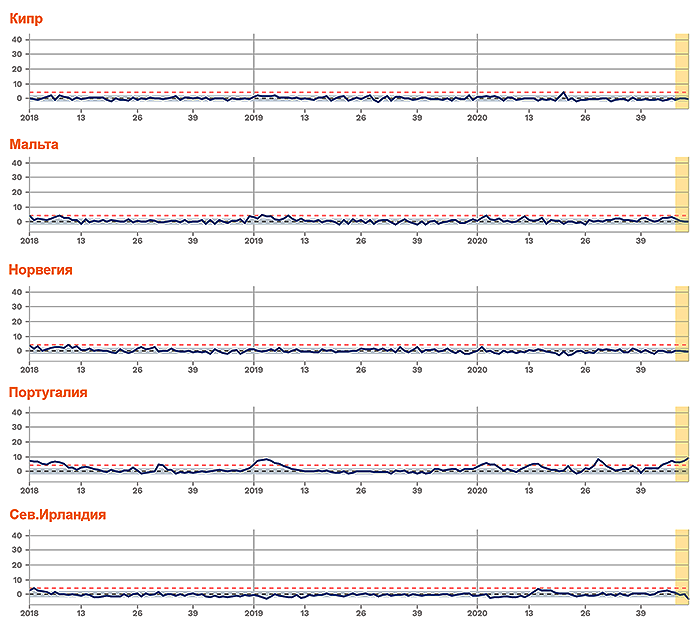Click the yellow highlighted latest-week band in Португалия chart

(682, 444)
